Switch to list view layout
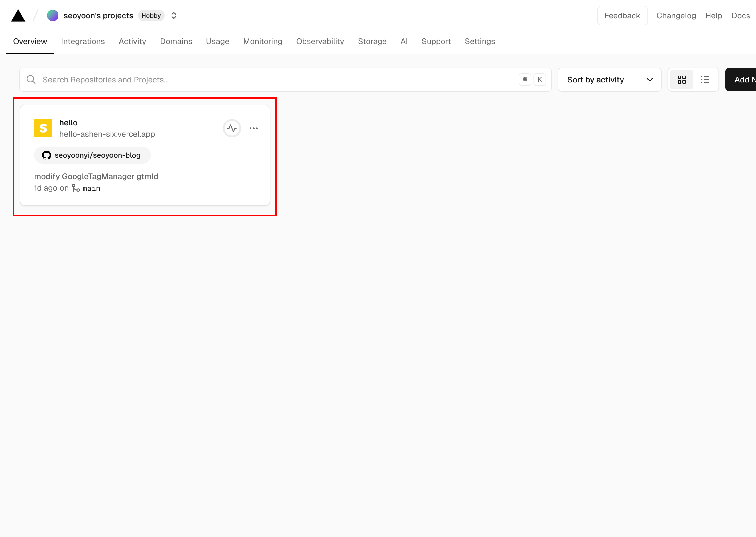This screenshot has width=756, height=537. click(x=705, y=80)
